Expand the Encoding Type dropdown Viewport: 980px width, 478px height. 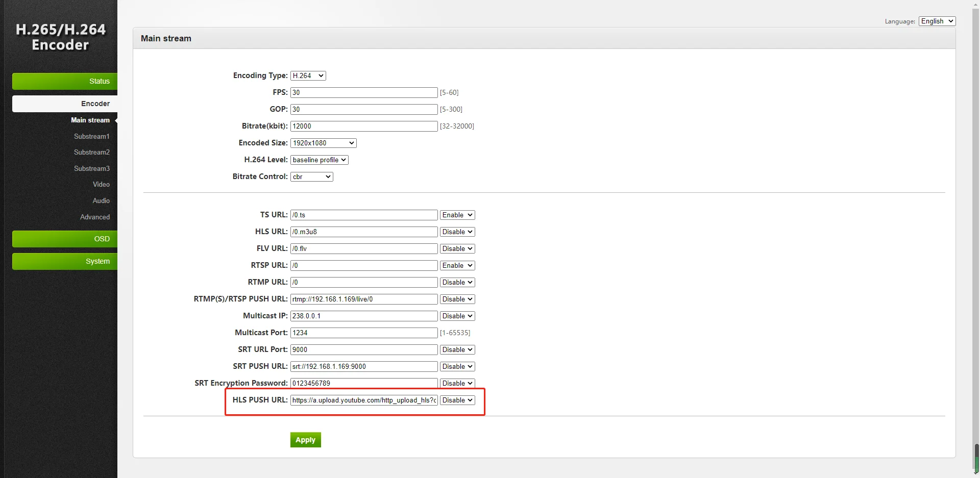308,76
